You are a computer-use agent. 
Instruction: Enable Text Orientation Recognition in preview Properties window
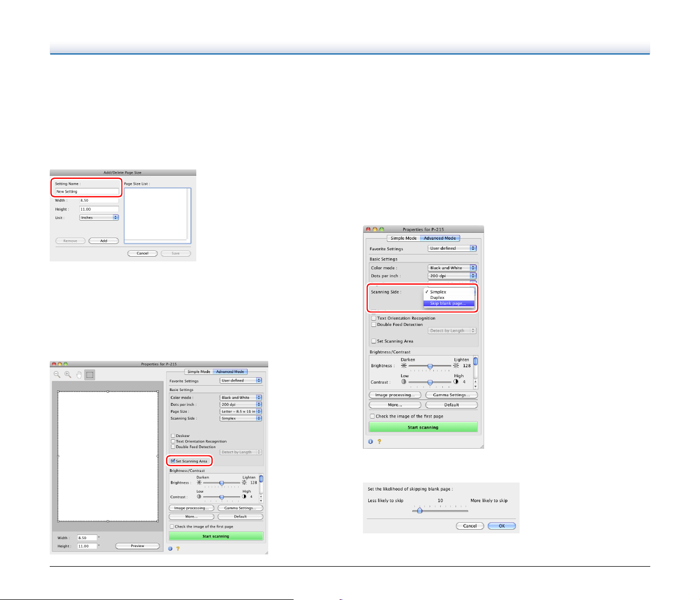tap(173, 441)
